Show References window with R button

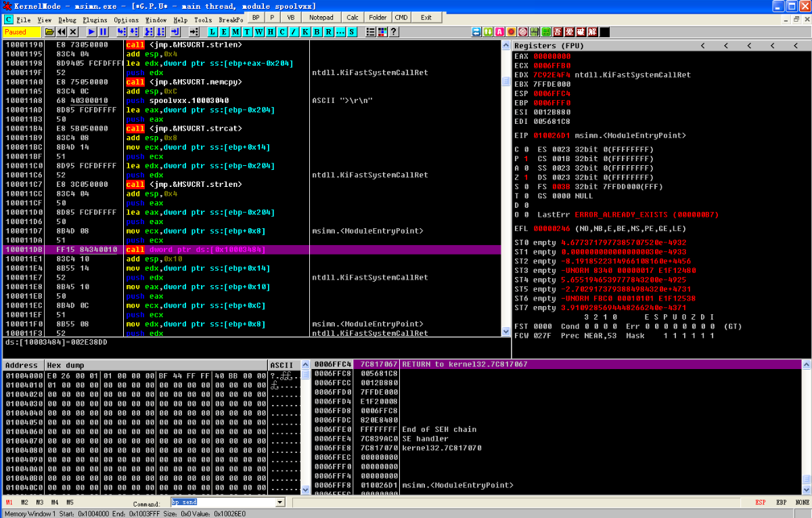tap(328, 32)
